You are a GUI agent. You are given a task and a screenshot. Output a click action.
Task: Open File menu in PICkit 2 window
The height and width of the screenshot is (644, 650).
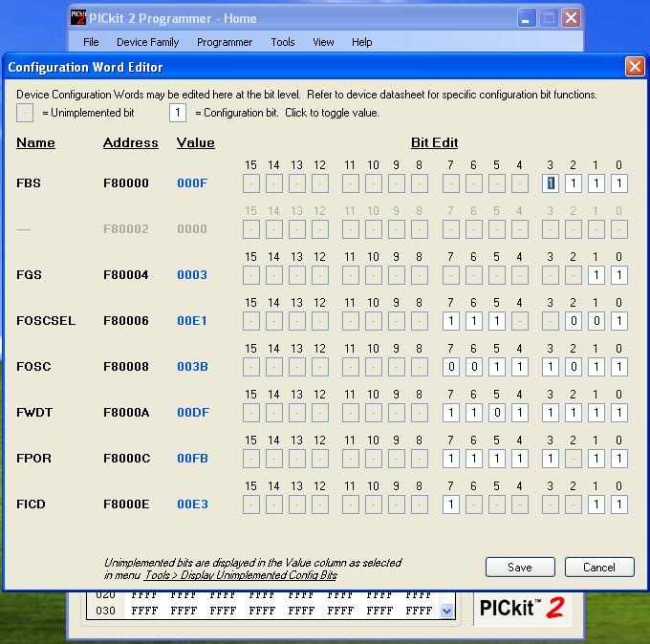pyautogui.click(x=91, y=42)
